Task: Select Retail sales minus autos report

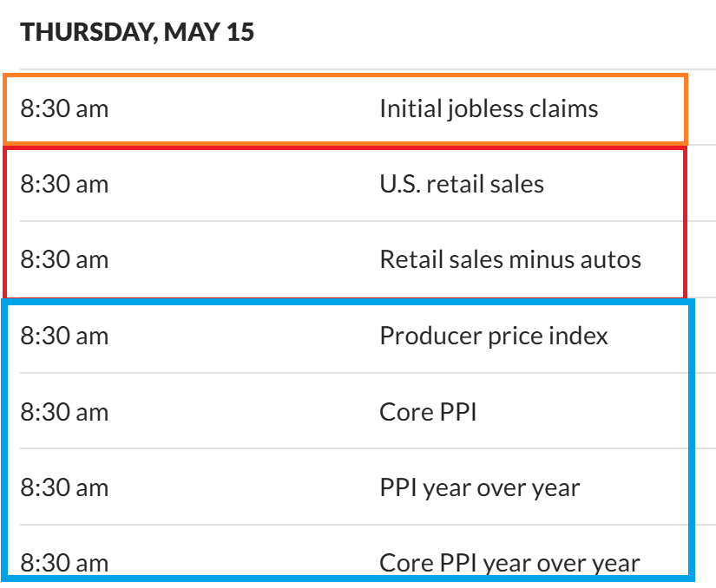Action: pos(510,259)
